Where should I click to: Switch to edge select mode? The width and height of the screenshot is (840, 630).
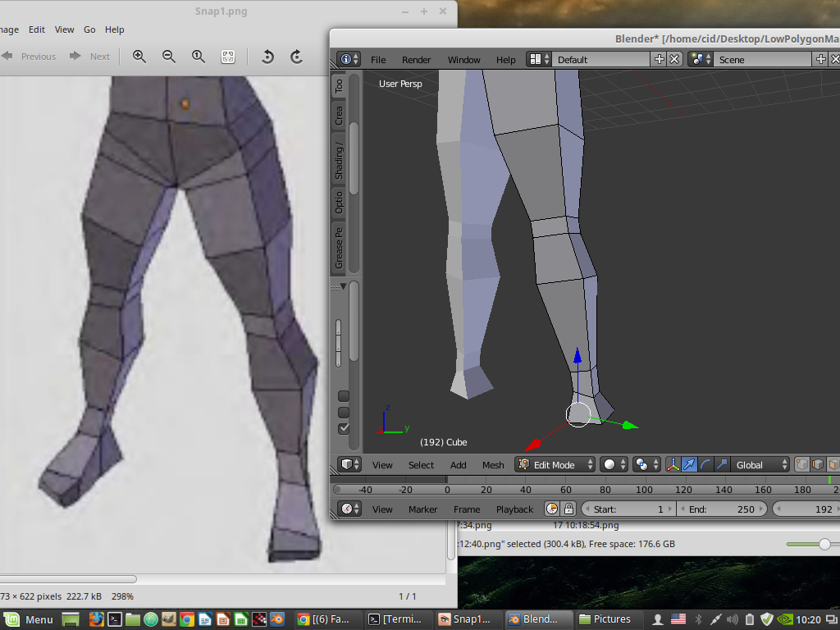point(818,464)
